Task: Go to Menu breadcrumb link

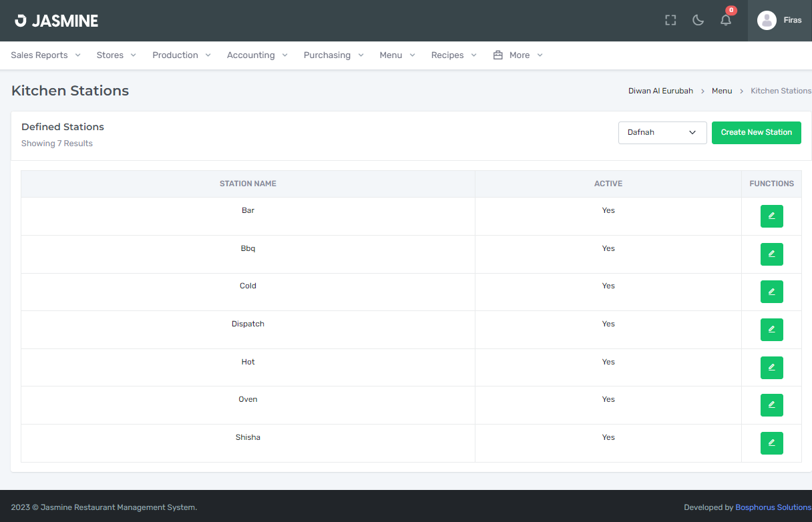Action: (722, 91)
